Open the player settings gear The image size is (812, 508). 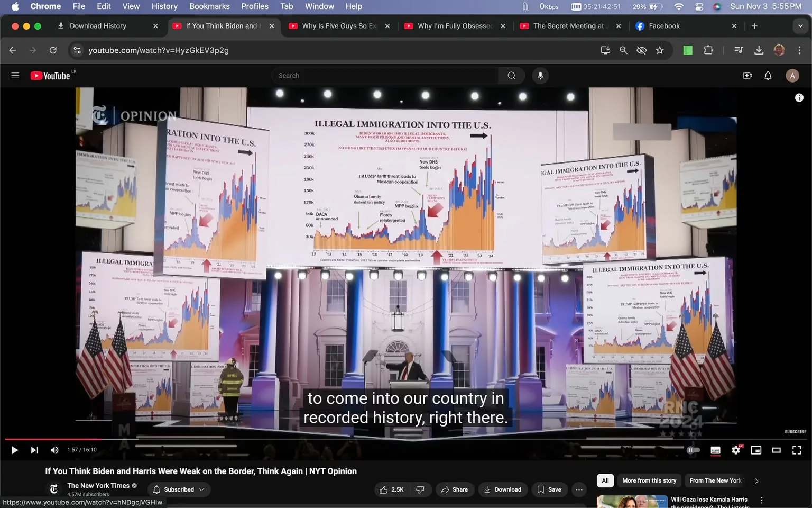point(735,450)
